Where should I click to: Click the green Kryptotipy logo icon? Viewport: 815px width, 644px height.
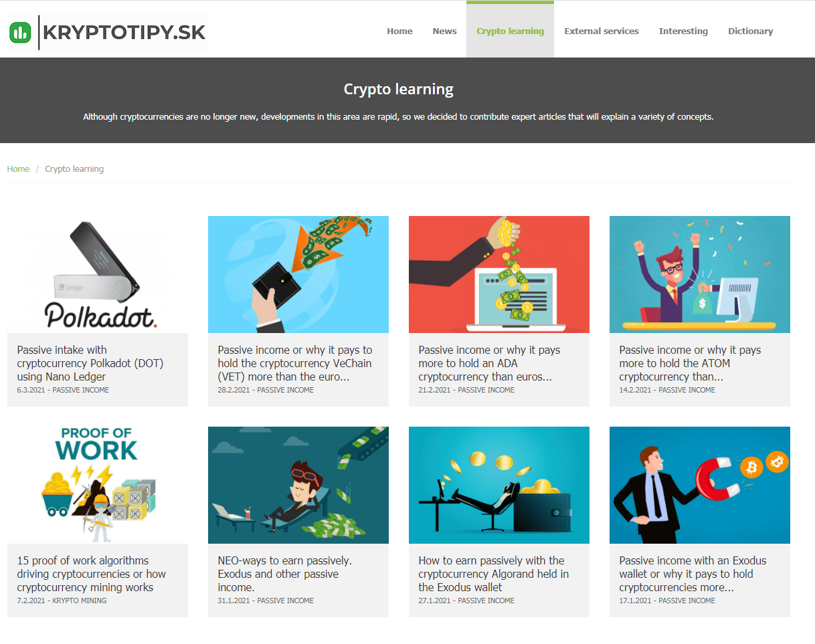pos(21,32)
